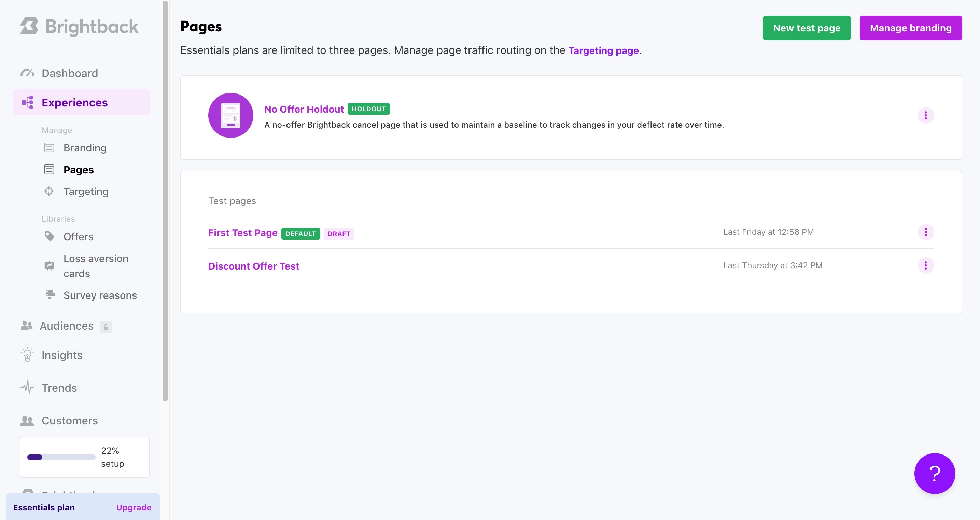Click the DRAFT badge on First Test Page
The image size is (980, 520).
tap(339, 233)
